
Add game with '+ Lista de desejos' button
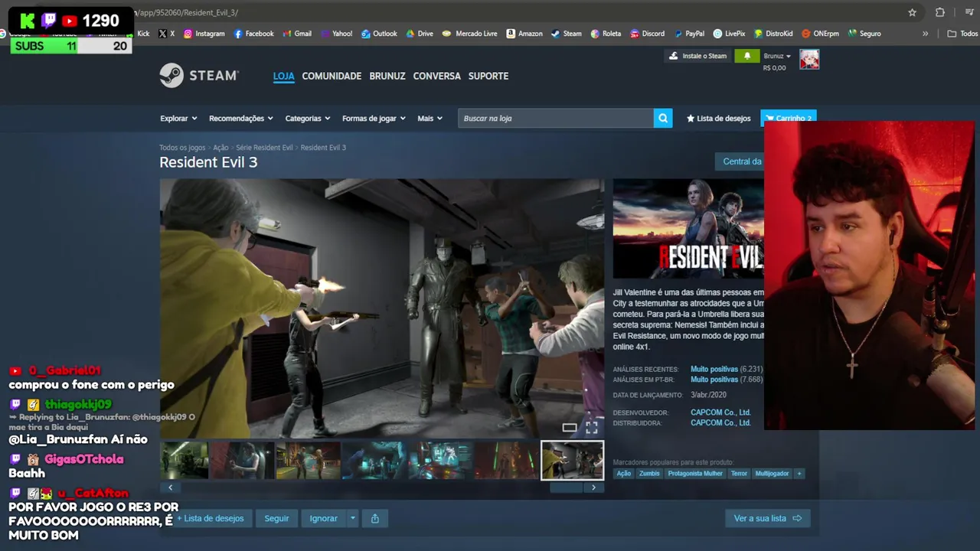[211, 518]
